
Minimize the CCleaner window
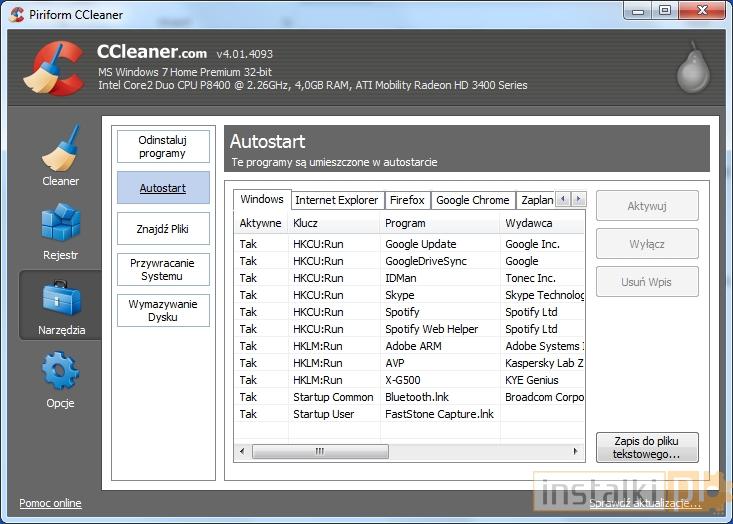638,11
